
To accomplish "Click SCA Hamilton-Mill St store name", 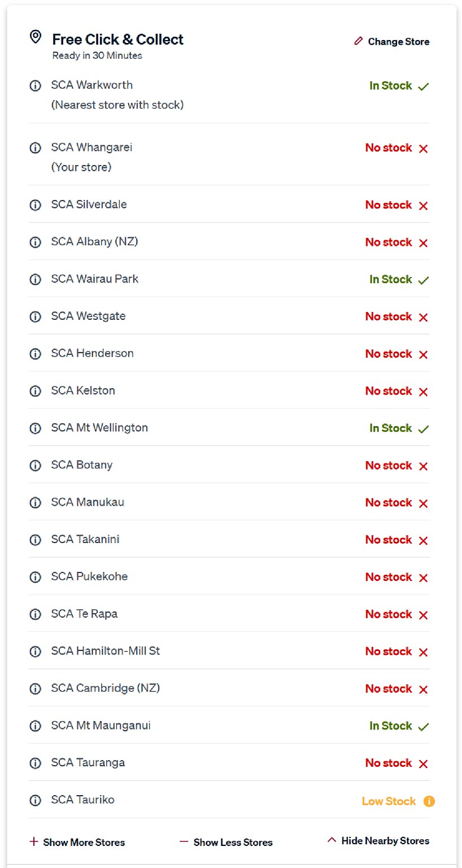I will click(x=105, y=651).
